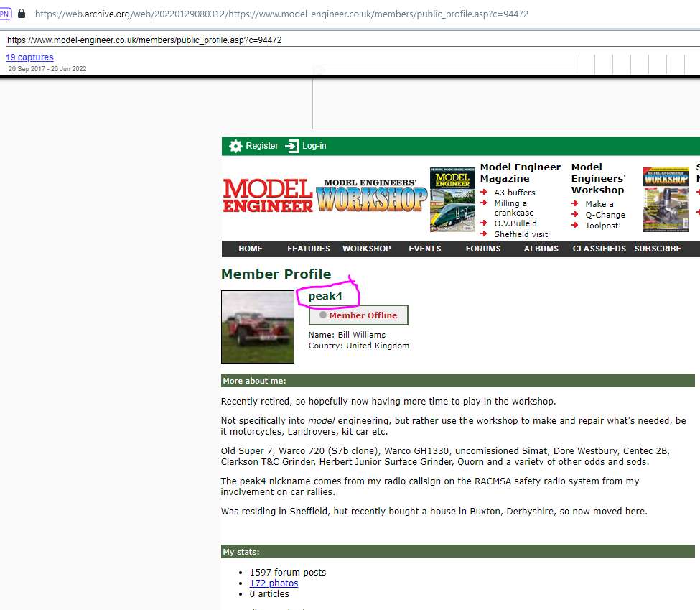Open the HOME menu item
Image resolution: width=700 pixels, height=610 pixels.
(251, 249)
